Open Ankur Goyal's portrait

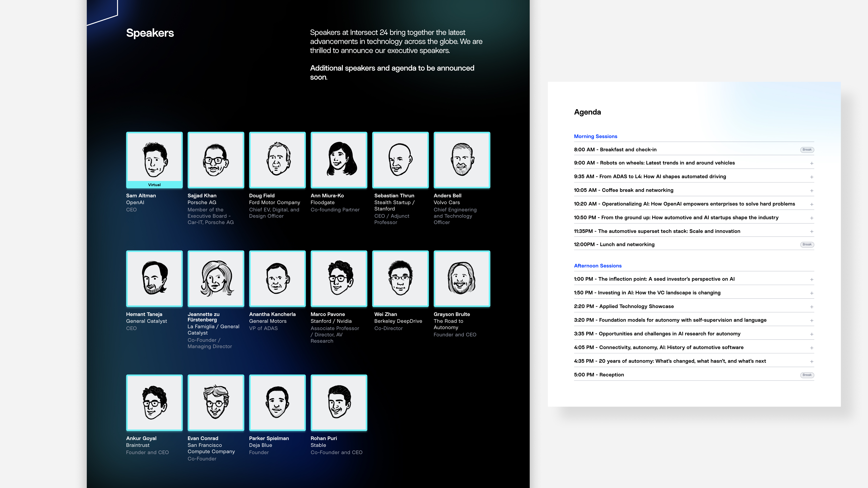154,402
